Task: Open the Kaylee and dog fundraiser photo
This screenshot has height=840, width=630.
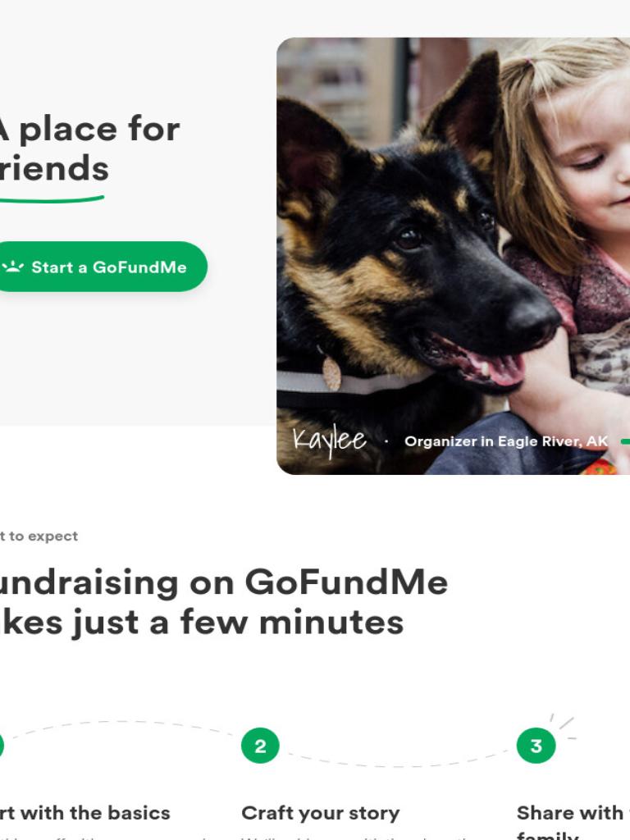Action: [453, 256]
